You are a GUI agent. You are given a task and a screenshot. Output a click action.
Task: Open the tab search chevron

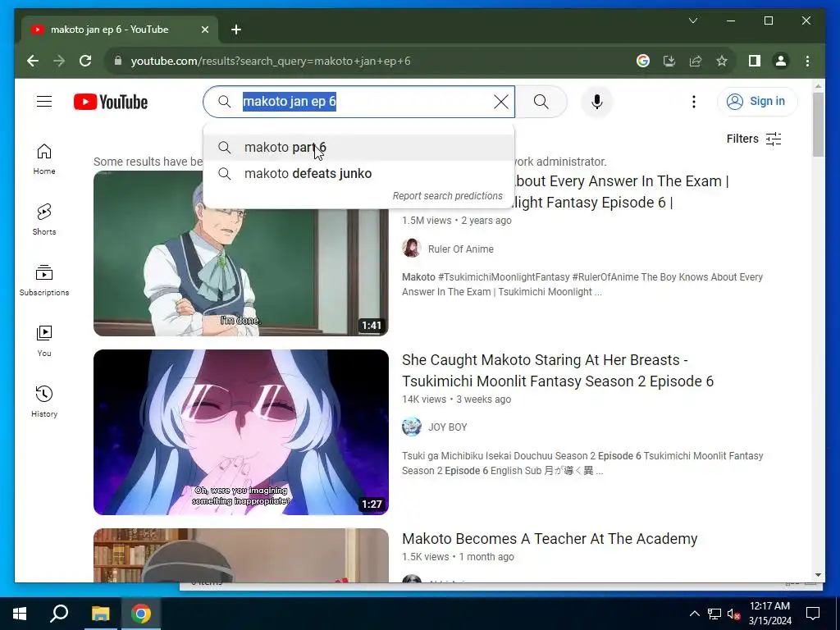(692, 21)
